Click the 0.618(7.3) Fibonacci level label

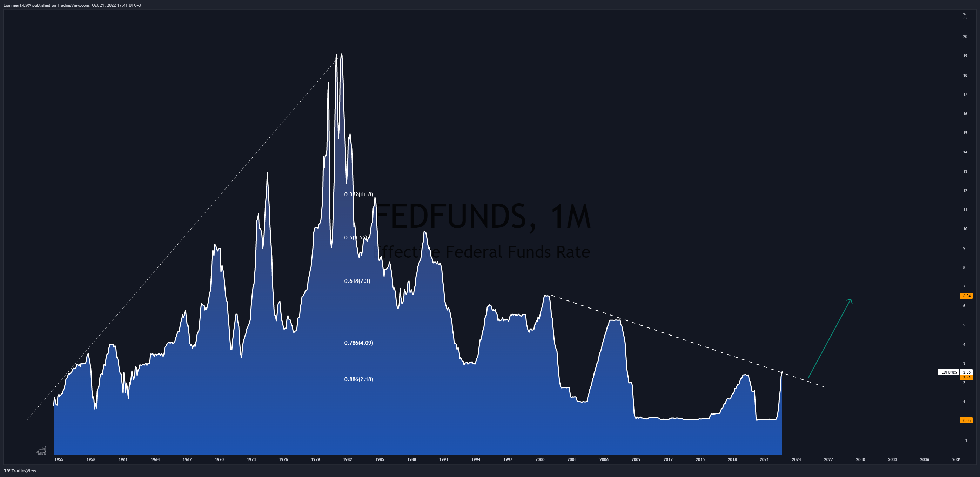(x=357, y=281)
